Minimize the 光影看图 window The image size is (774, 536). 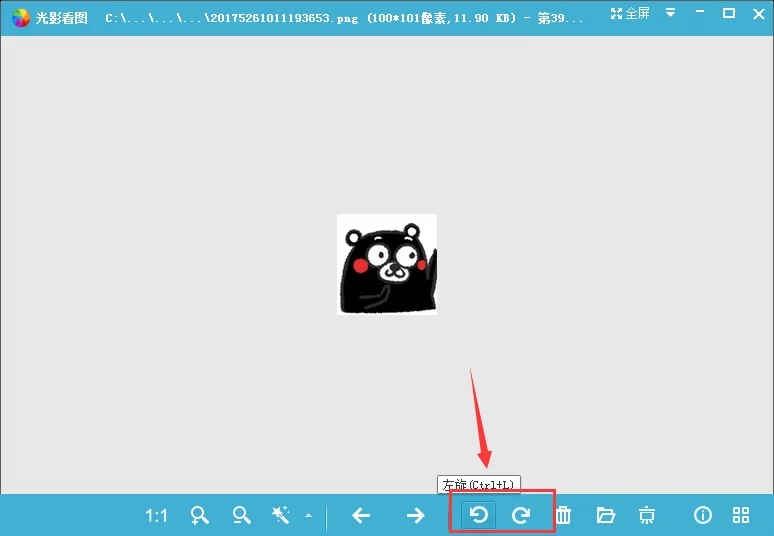coord(699,12)
